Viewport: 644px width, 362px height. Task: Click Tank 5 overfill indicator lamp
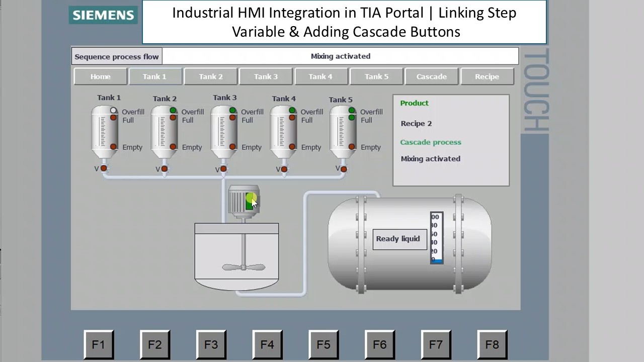[x=352, y=111]
